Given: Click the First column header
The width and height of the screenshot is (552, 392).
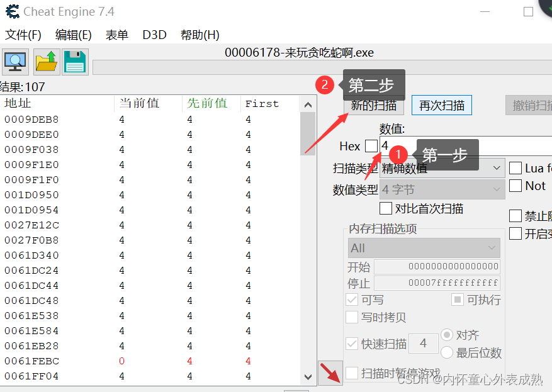Looking at the screenshot, I should pyautogui.click(x=271, y=103).
